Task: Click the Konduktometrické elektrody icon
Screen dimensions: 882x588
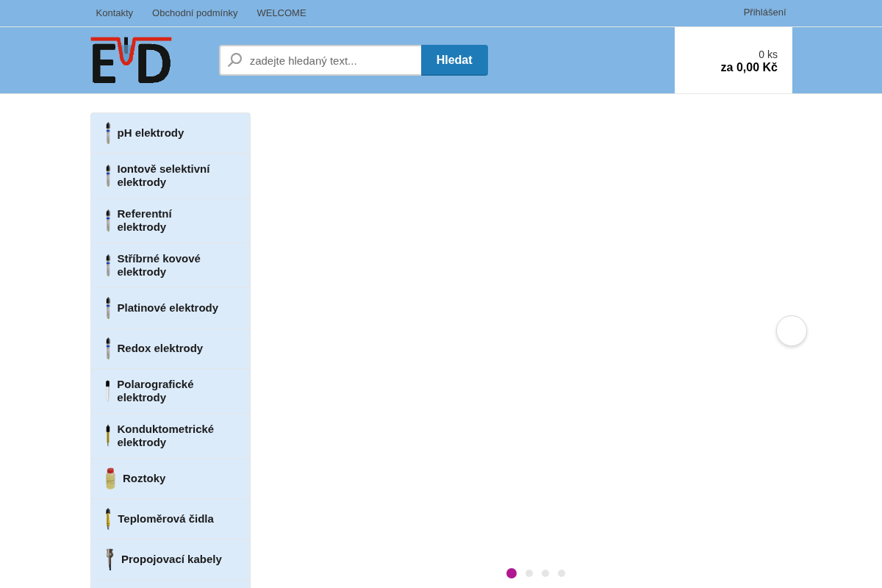Action: (x=107, y=436)
